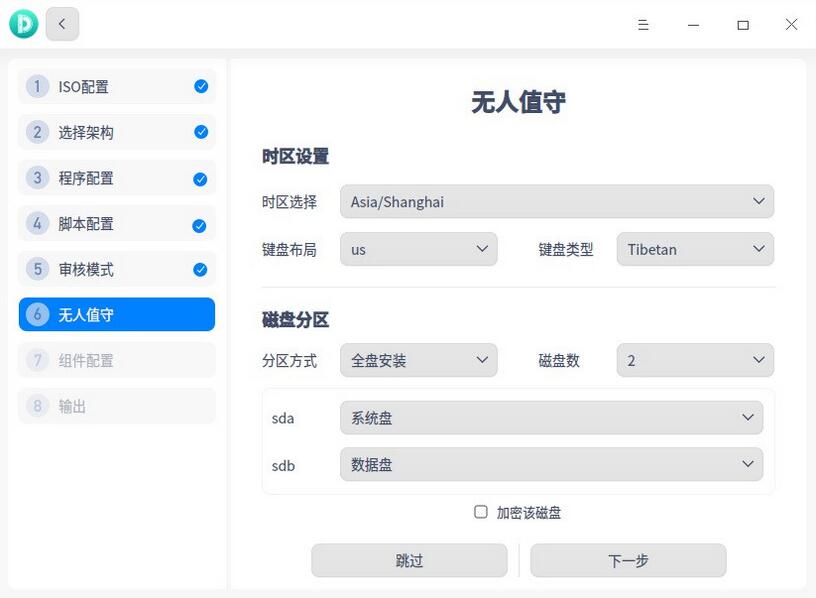
Task: Open the 磁盘数 disk count dropdown
Action: click(x=695, y=360)
